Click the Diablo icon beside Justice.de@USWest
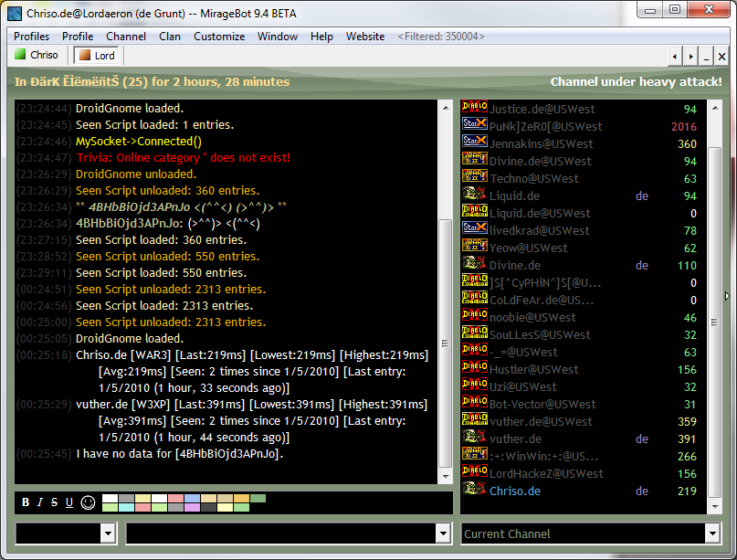The width and height of the screenshot is (737, 560). [475, 107]
